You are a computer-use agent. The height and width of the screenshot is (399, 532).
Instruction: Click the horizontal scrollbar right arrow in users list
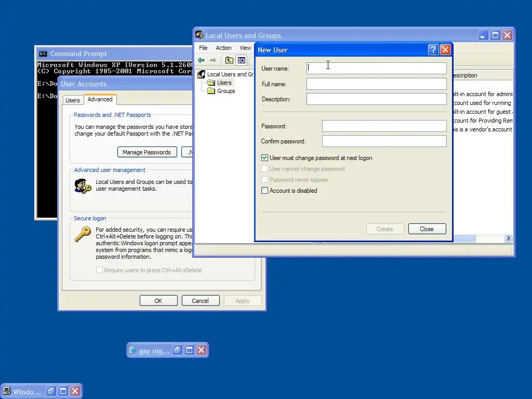(x=508, y=238)
